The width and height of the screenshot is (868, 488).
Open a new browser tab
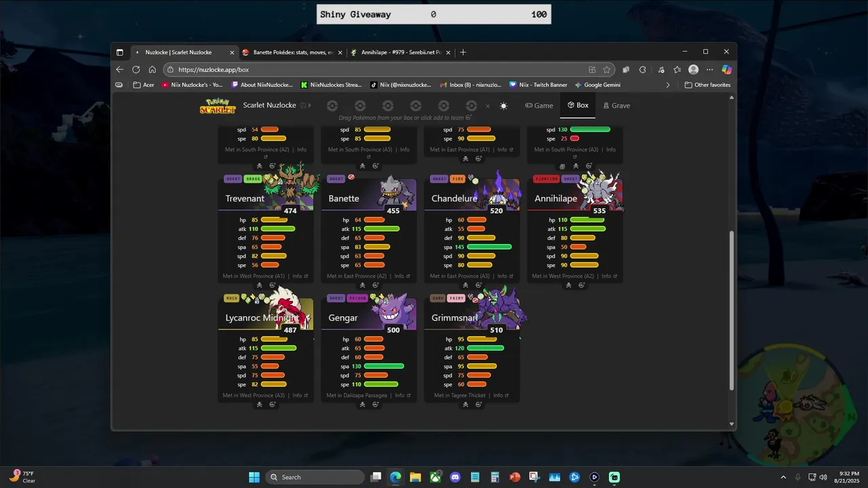click(463, 52)
